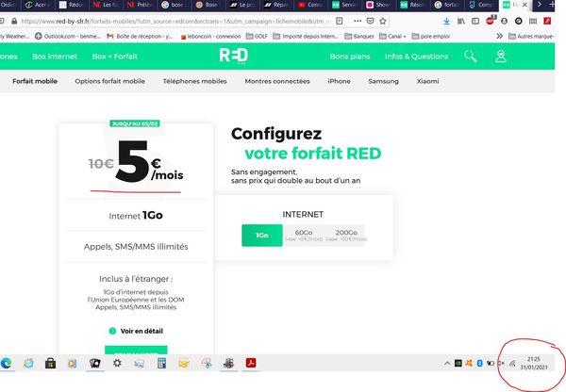Click the battery tray icon
Screen dimensions: 566x392
(491, 363)
